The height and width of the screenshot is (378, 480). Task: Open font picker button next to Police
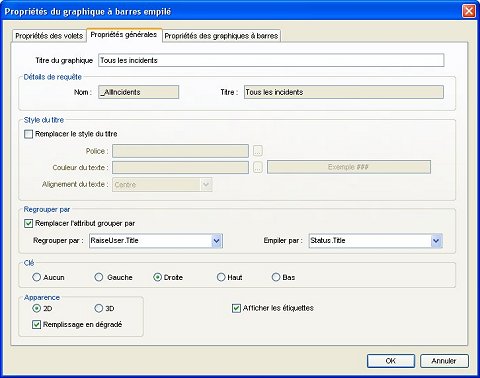point(258,151)
